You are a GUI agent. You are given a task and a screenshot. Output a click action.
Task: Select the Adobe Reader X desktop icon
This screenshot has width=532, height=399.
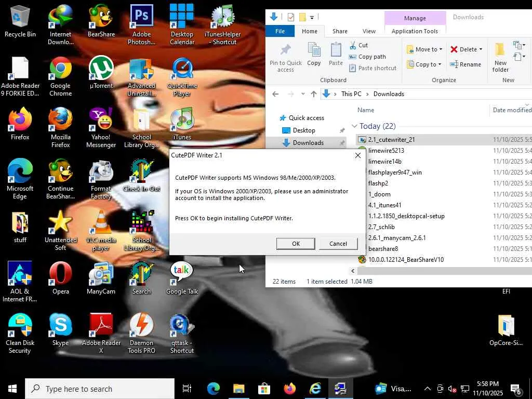(101, 333)
